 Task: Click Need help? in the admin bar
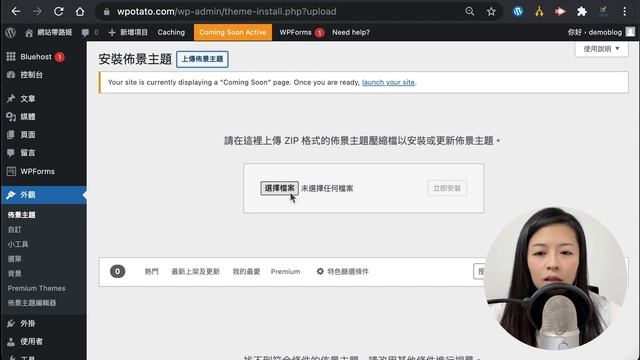[351, 32]
